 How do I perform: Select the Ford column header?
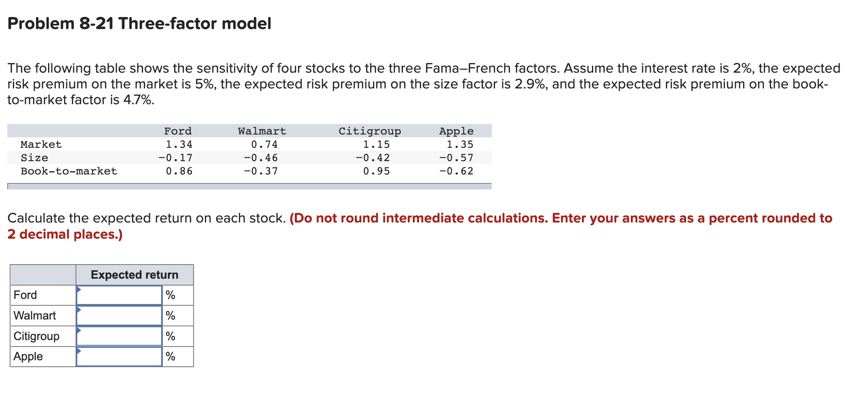click(x=178, y=130)
